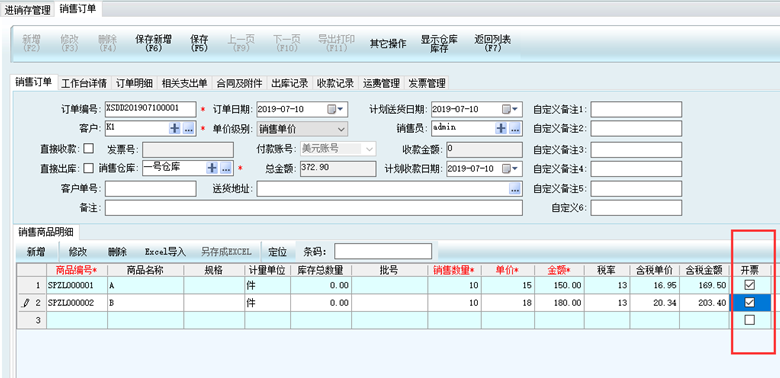Open the 订单明细 tab

(134, 84)
